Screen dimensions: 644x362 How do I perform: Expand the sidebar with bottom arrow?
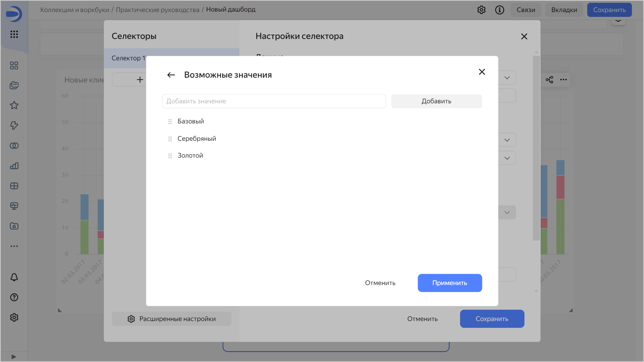(14, 357)
